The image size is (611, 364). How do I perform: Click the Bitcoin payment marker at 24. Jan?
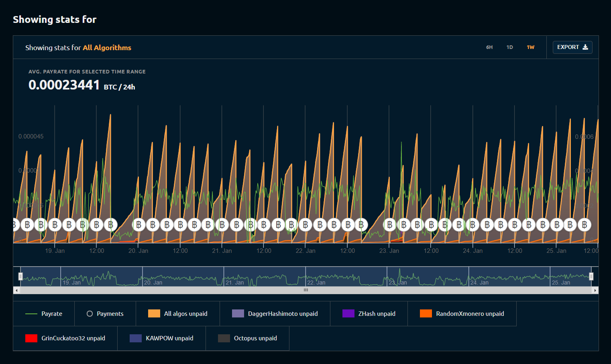click(x=473, y=225)
